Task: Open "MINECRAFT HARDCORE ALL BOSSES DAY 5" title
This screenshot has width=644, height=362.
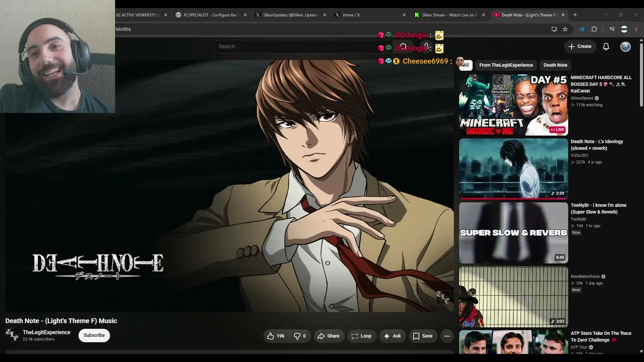Action: pyautogui.click(x=601, y=84)
